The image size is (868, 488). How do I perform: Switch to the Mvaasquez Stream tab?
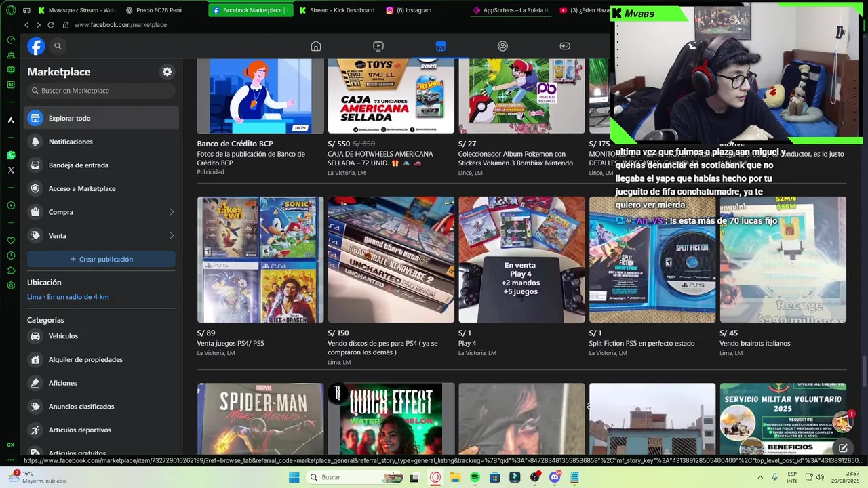pyautogui.click(x=77, y=10)
